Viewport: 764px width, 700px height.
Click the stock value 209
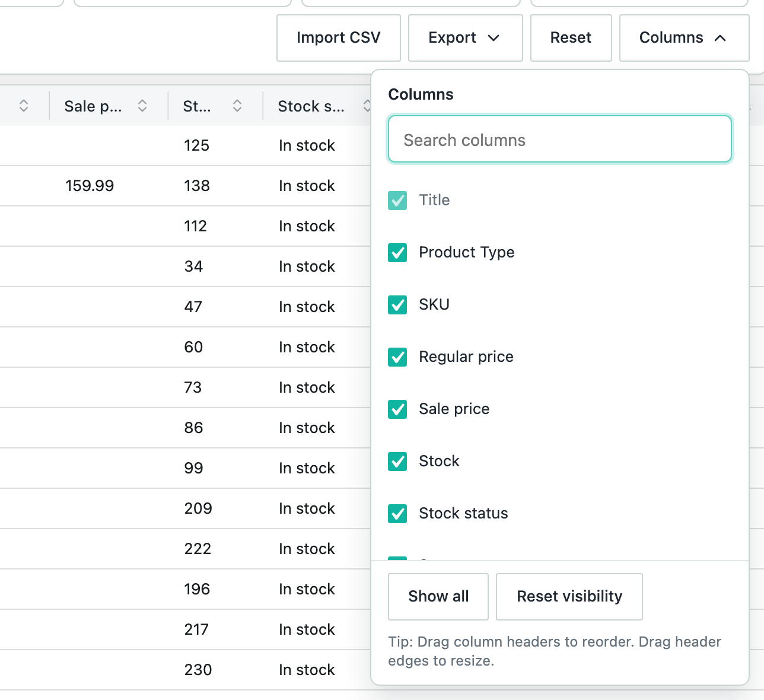198,508
